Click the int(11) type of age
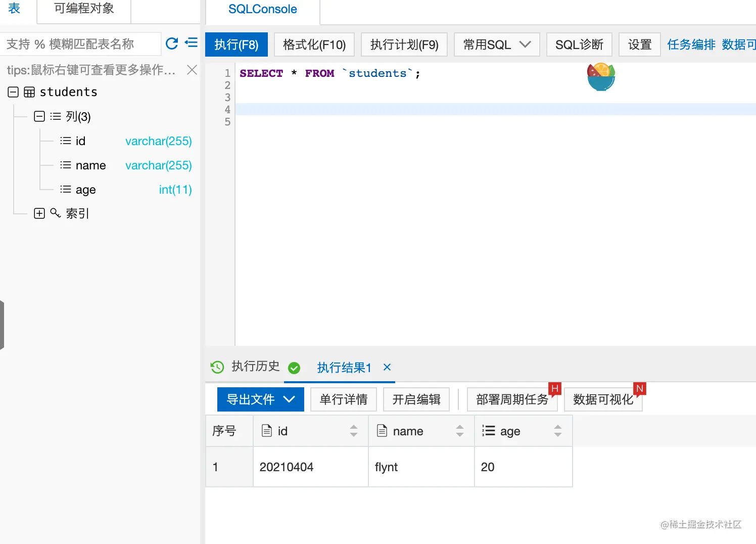 (x=175, y=190)
